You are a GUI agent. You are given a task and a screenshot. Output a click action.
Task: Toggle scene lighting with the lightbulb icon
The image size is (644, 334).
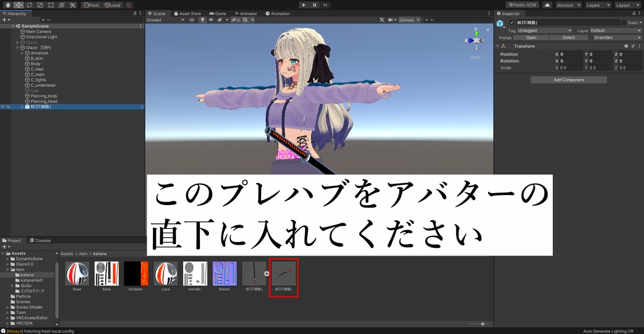click(202, 19)
